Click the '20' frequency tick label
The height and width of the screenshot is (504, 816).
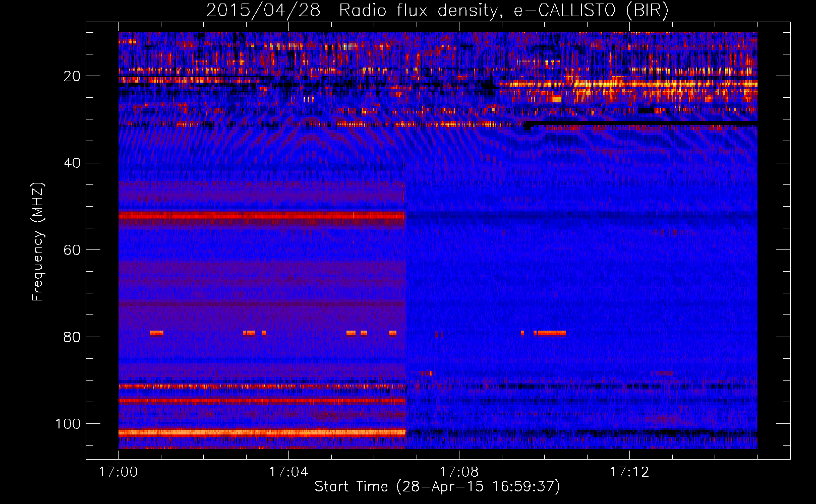[72, 76]
